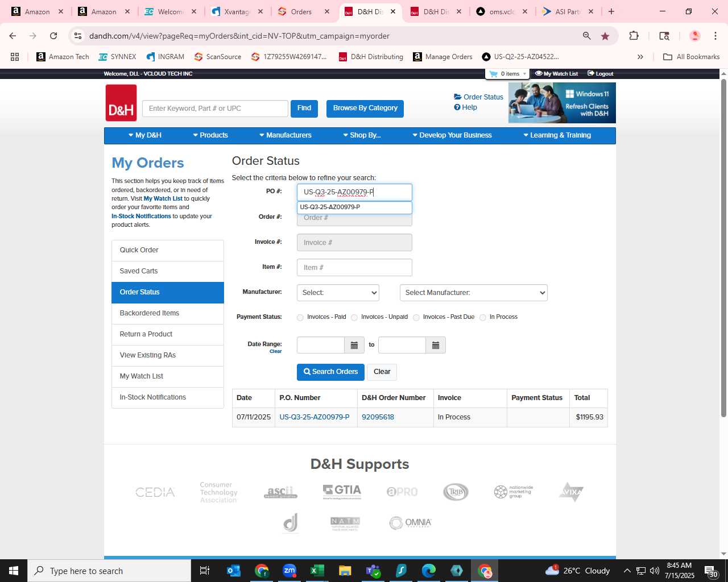Click the Help link in header
Screen dimensions: 728x582
point(465,107)
